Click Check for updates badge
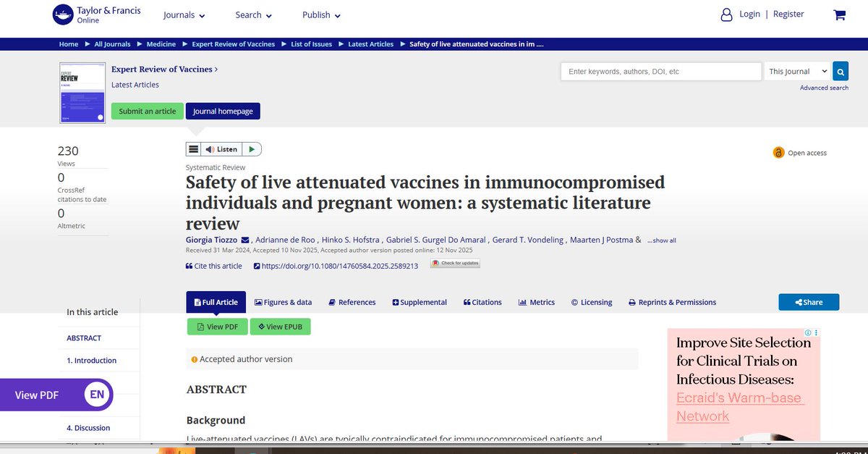868x454 pixels. pyautogui.click(x=455, y=263)
